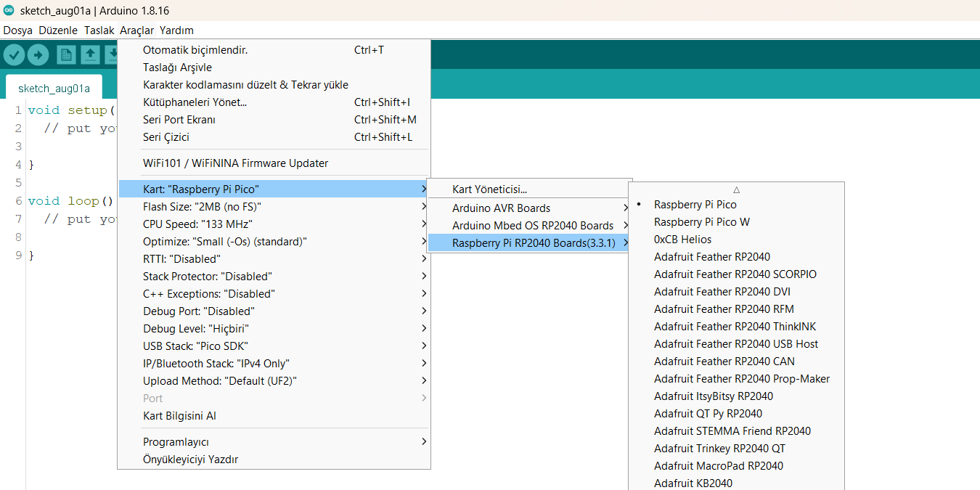Screen dimensions: 980x490
Task: Click the Upload arrow toolbar button
Action: pyautogui.click(x=38, y=55)
